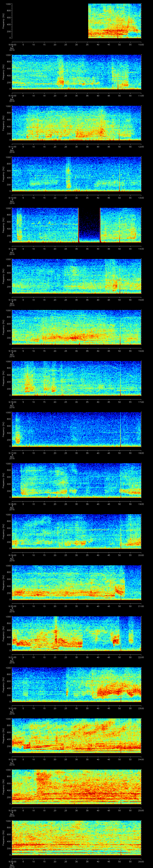The width and height of the screenshot is (153, 868).
Task: Click the '9:25:00' start time label
Action: tap(12, 861)
